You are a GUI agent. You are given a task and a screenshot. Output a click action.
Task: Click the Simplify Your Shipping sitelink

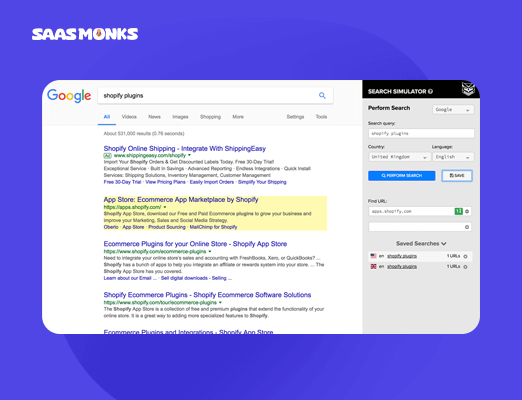[262, 182]
